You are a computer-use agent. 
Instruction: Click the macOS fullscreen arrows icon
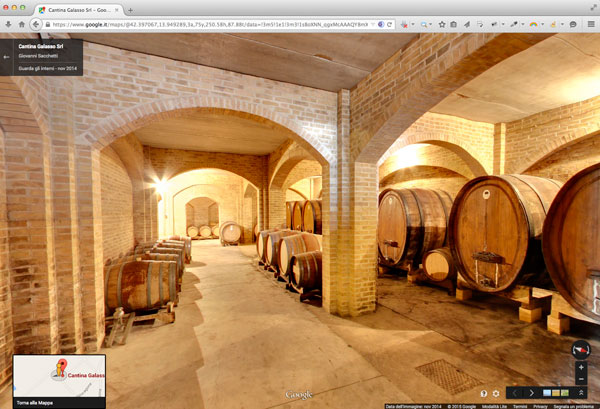[x=593, y=8]
